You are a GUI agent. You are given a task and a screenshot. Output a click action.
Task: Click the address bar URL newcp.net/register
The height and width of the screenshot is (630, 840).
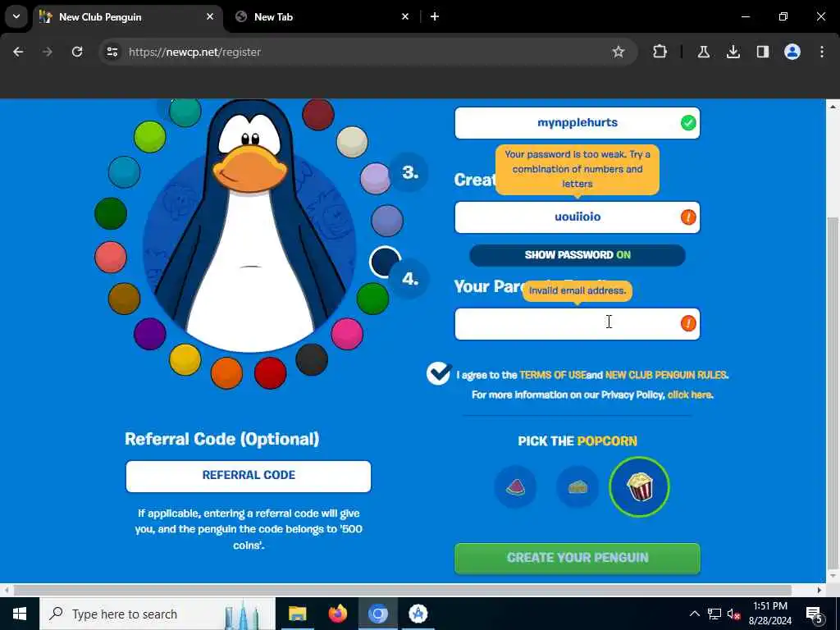point(194,52)
